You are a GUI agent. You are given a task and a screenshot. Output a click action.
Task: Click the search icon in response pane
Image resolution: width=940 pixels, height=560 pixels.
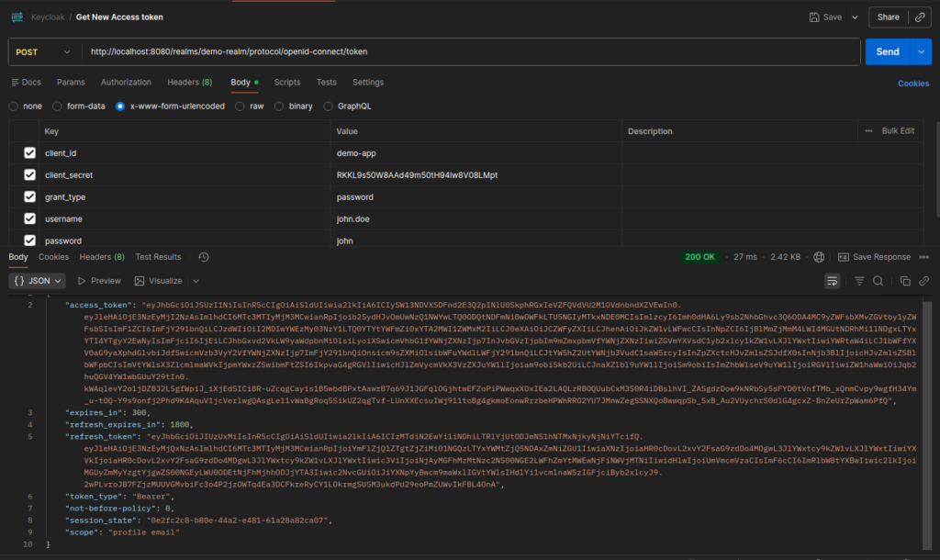(x=878, y=282)
